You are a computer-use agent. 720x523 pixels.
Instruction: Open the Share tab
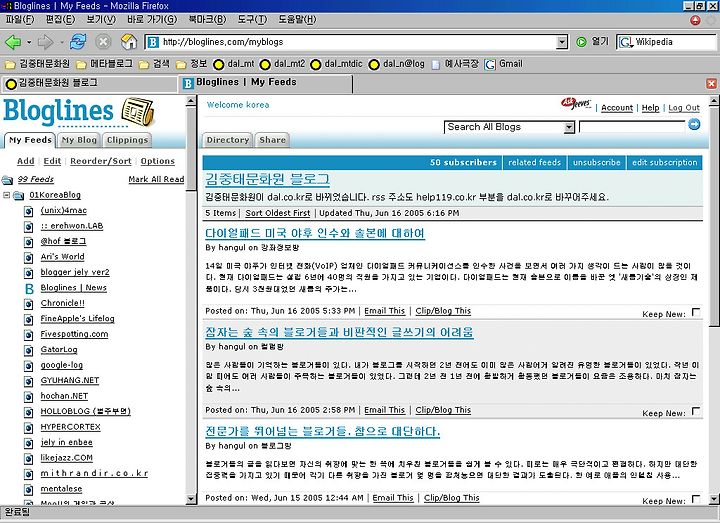[272, 140]
